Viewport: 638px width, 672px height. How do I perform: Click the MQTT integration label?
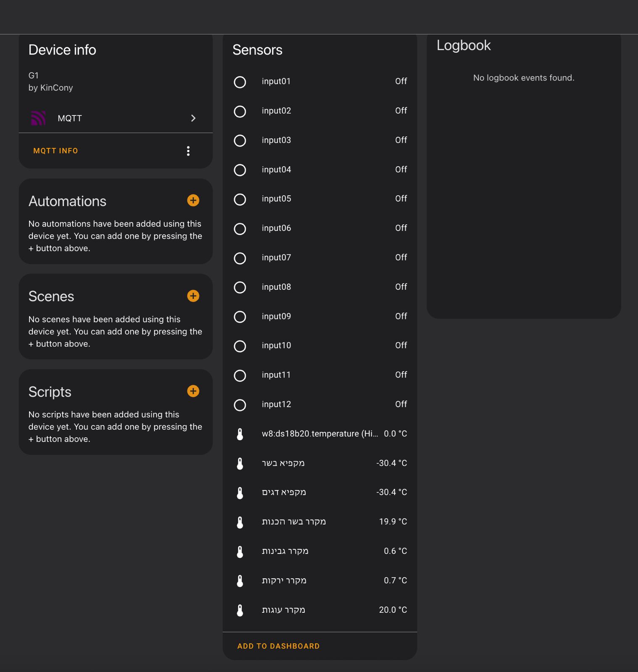pyautogui.click(x=70, y=118)
